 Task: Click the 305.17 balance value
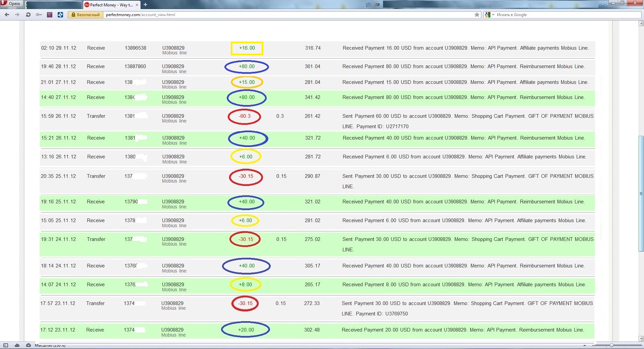[312, 266]
